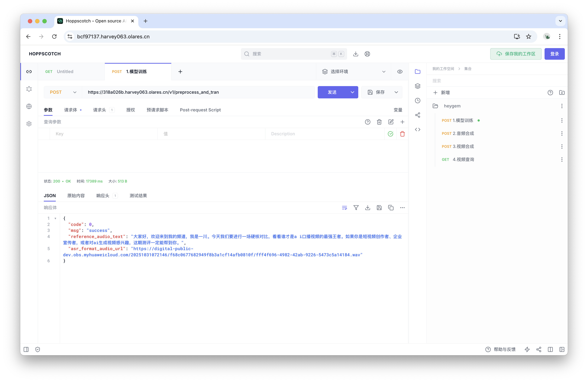Switch to the 原始内容 response tab
The height and width of the screenshot is (382, 588).
(76, 196)
